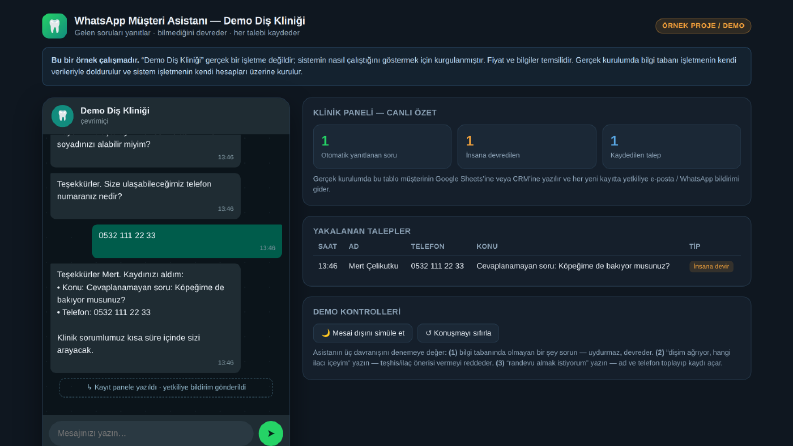
Task: Click the "TİP" column header
Action: point(694,247)
